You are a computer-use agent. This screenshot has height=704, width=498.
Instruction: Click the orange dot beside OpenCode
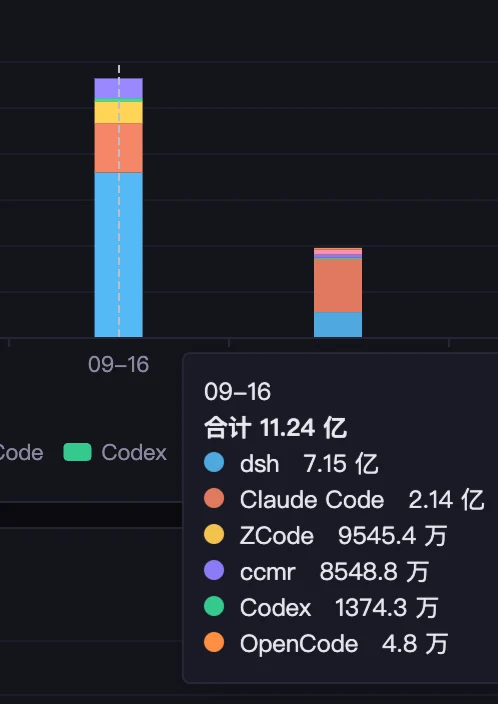pos(214,642)
